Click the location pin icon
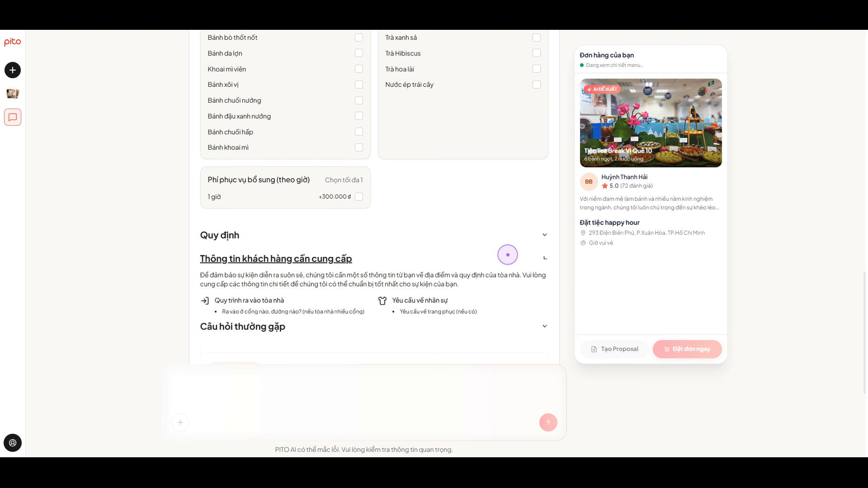Viewport: 868px width, 488px height. [583, 233]
